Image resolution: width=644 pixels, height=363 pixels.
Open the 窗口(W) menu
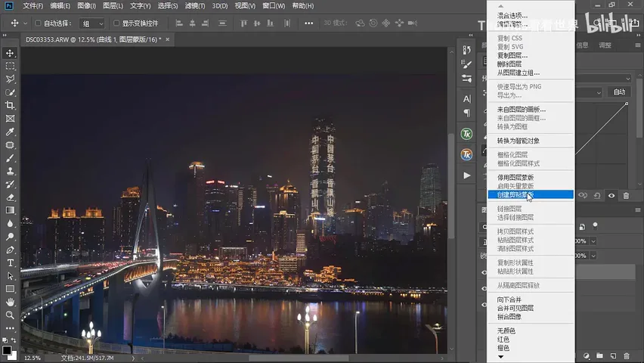pos(274,6)
